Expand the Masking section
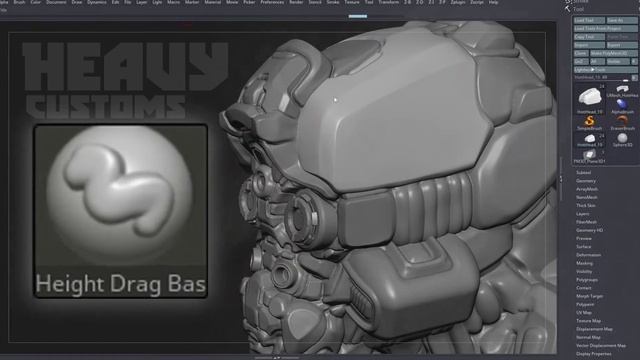The height and width of the screenshot is (360, 640). coord(584,263)
